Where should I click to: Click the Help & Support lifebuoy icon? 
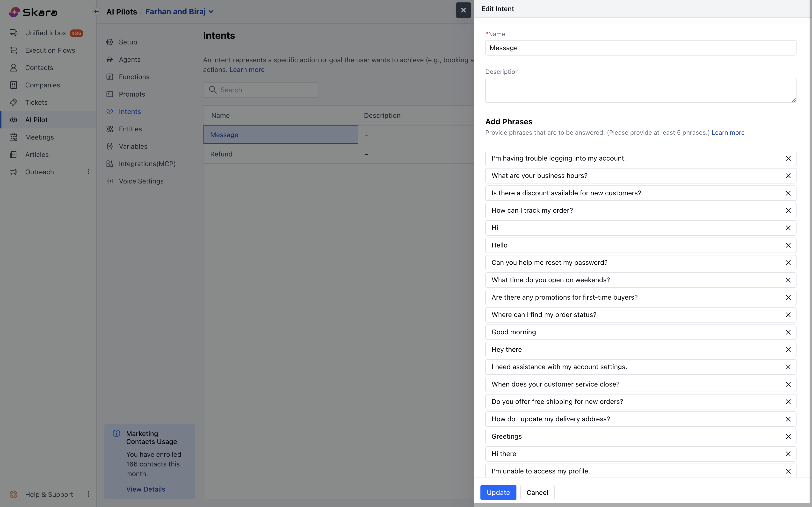tap(14, 494)
